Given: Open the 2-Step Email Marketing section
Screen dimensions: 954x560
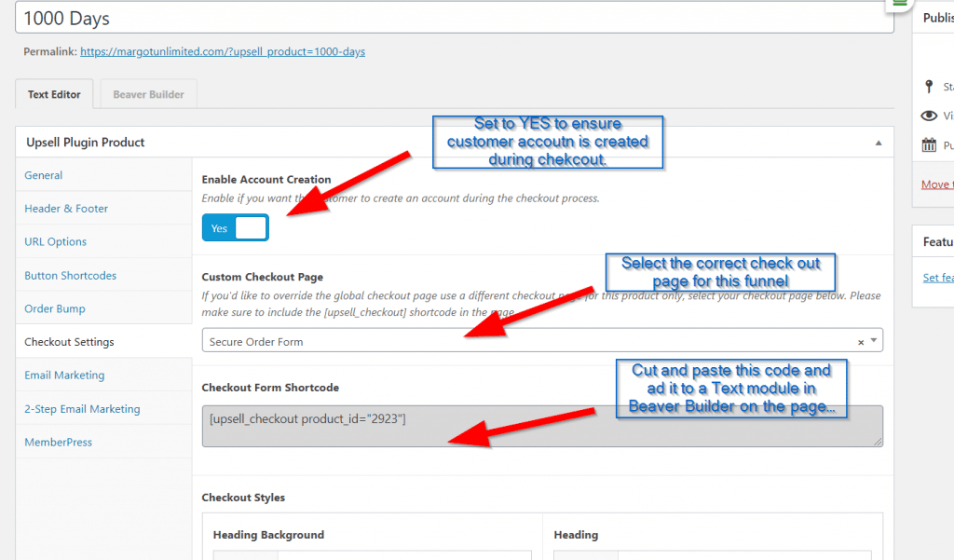Looking at the screenshot, I should (82, 409).
